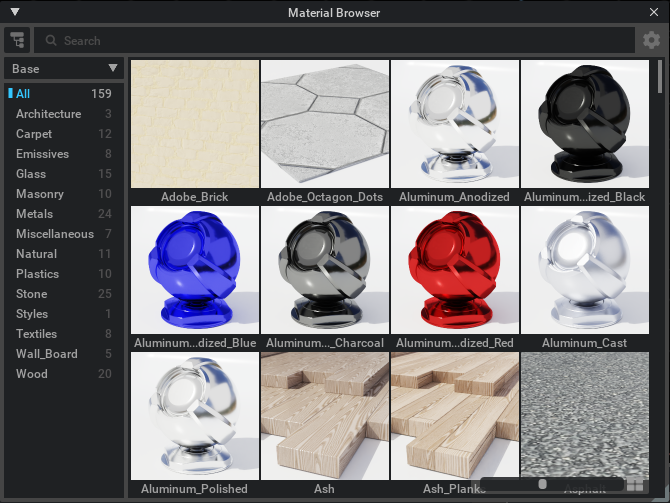This screenshot has width=670, height=503.
Task: Select the Adobe_Brick material thumbnail
Action: click(195, 123)
